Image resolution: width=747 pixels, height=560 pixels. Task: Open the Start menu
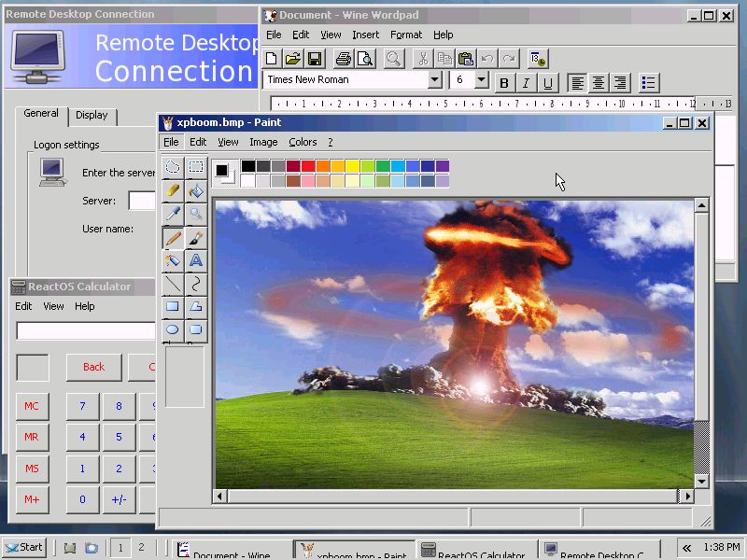[x=24, y=548]
